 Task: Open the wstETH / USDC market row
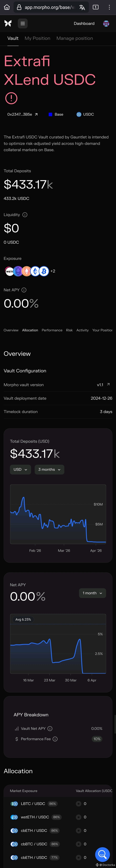tap(58, 817)
